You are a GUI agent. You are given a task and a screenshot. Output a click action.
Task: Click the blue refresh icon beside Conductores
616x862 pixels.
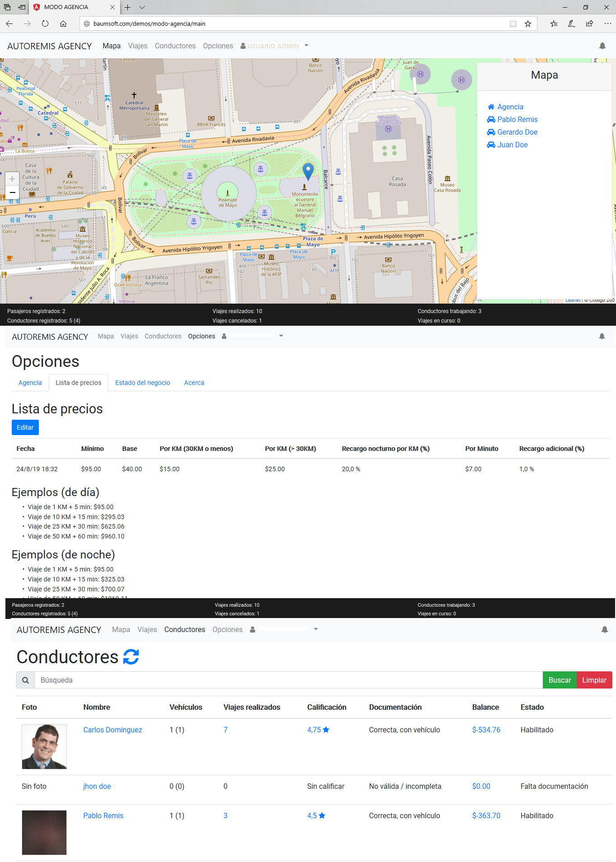click(x=131, y=657)
